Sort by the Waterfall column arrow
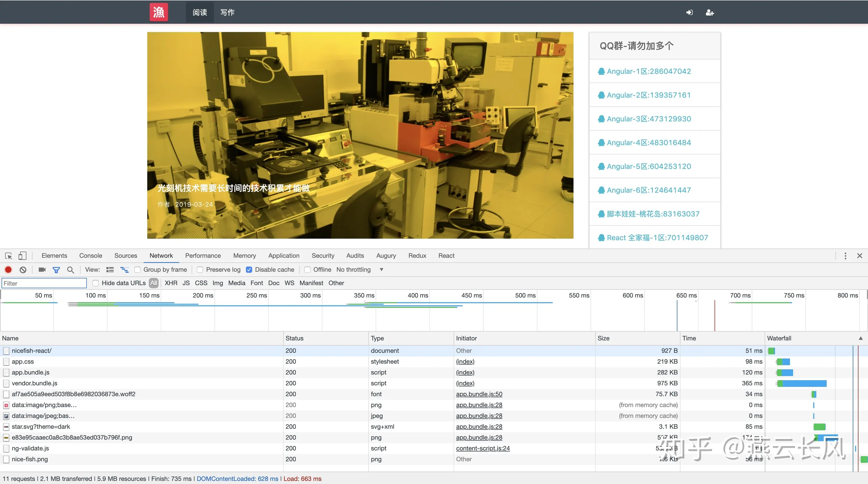The width and height of the screenshot is (868, 484). click(x=860, y=338)
